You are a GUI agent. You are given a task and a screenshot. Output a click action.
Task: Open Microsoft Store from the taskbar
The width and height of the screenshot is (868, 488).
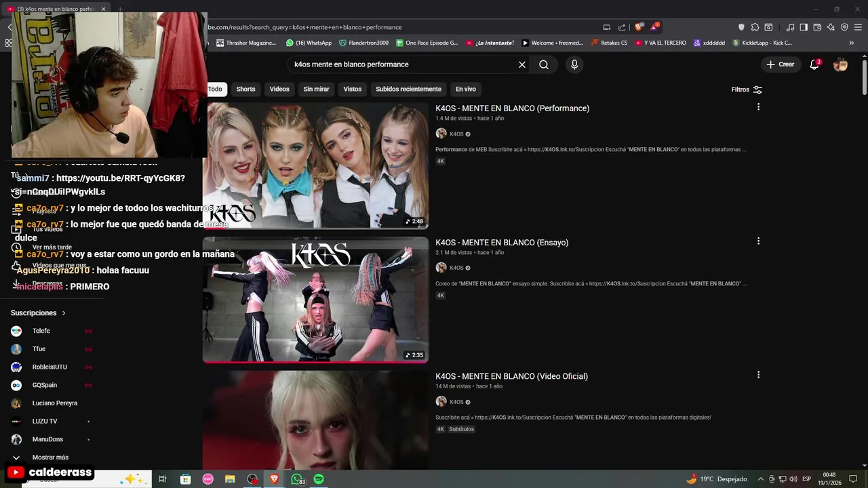tap(185, 479)
